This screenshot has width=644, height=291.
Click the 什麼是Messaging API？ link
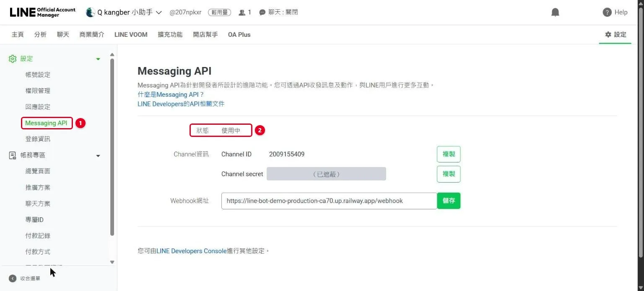coord(171,95)
